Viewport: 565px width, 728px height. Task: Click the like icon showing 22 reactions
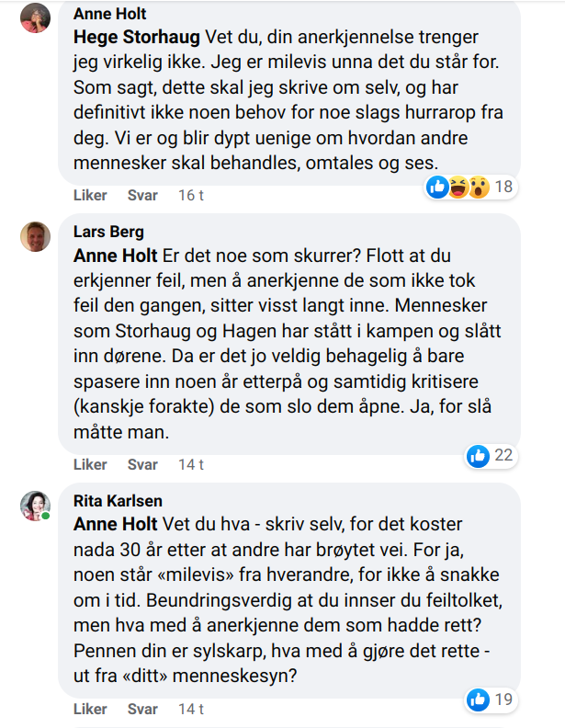(x=478, y=455)
